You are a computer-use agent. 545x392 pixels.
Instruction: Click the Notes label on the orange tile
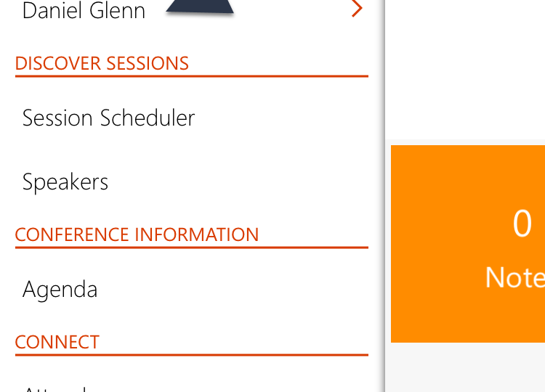[514, 277]
